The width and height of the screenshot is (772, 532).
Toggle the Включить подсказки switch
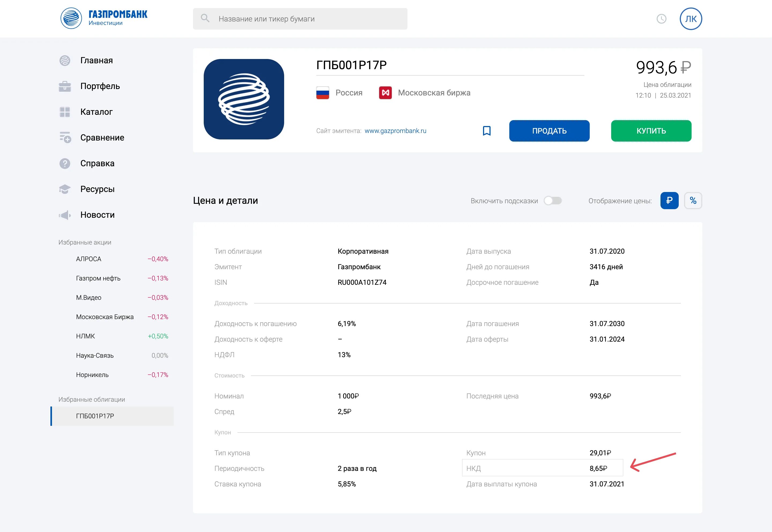pyautogui.click(x=552, y=201)
